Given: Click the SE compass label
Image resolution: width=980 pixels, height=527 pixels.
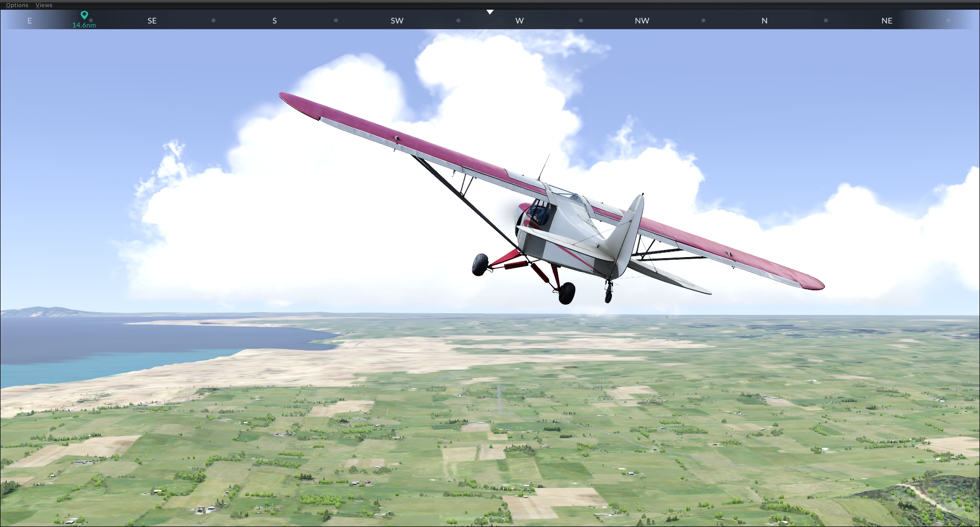Looking at the screenshot, I should pos(152,21).
